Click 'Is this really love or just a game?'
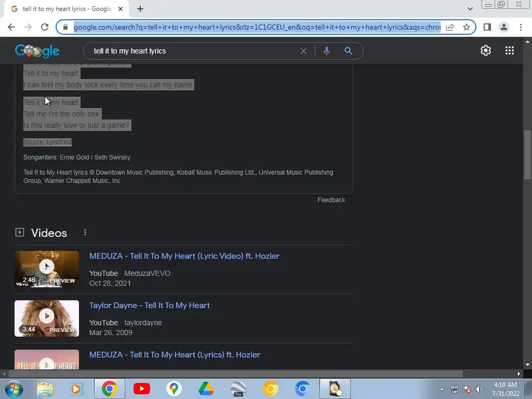The height and width of the screenshot is (399, 532). coord(76,126)
